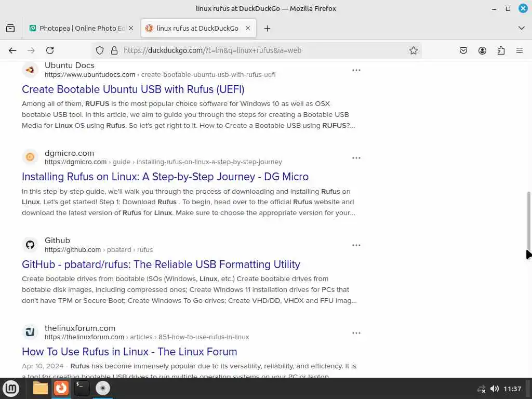
Task: Open Installing Rufus on Linux DG Micro result
Action: coord(165,177)
